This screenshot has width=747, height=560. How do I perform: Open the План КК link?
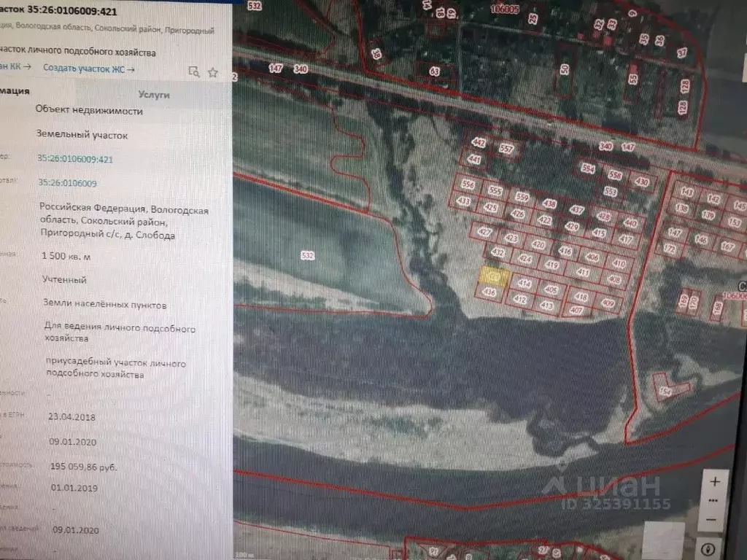pyautogui.click(x=16, y=67)
